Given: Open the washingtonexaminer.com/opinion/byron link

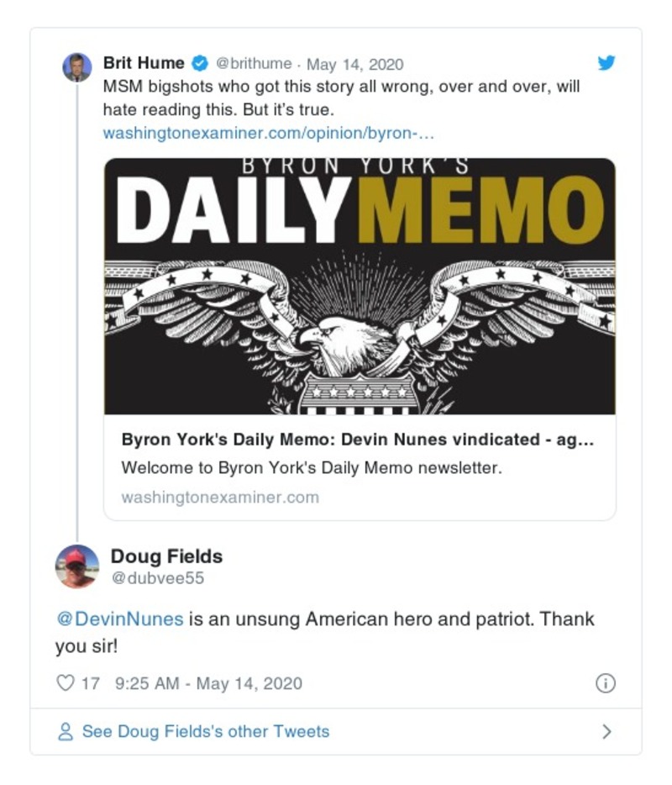Looking at the screenshot, I should pos(268,133).
